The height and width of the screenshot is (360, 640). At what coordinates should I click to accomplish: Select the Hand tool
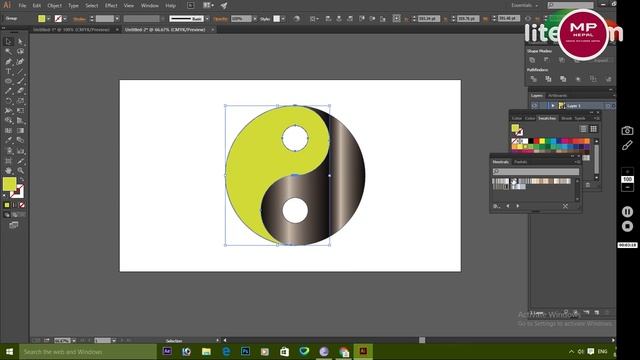[8, 171]
